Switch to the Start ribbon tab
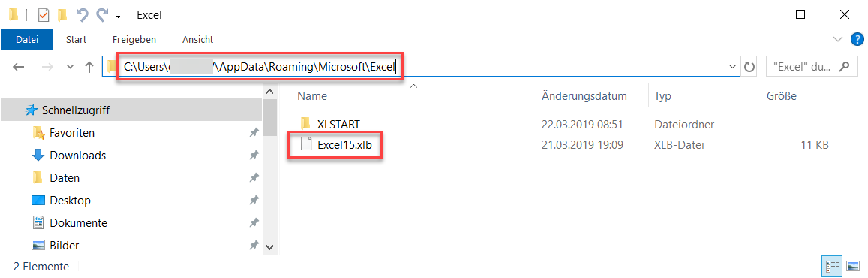The height and width of the screenshot is (278, 868). (76, 39)
